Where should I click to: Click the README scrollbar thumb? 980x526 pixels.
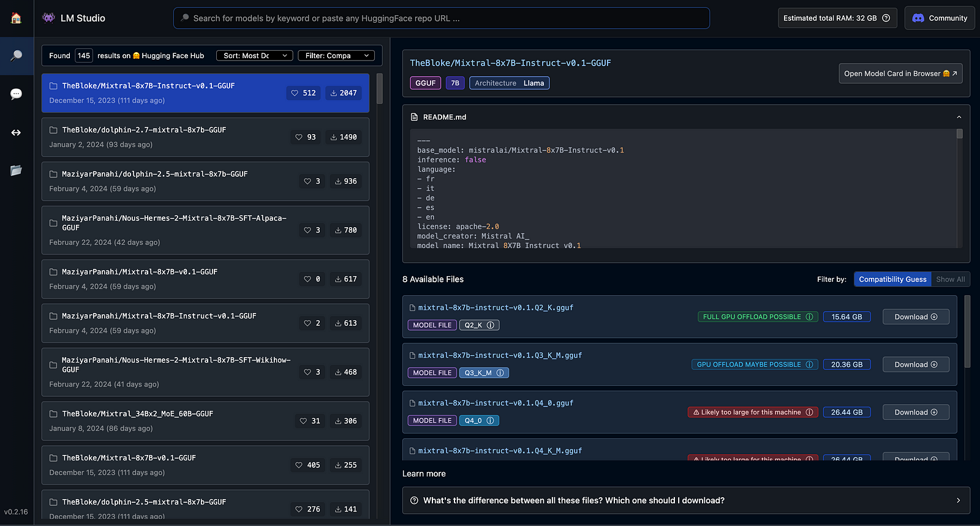959,133
